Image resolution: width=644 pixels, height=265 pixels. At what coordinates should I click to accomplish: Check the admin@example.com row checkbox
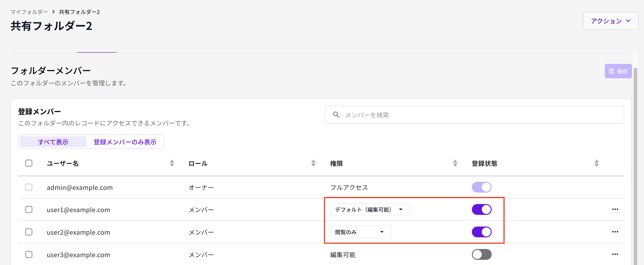tap(29, 187)
